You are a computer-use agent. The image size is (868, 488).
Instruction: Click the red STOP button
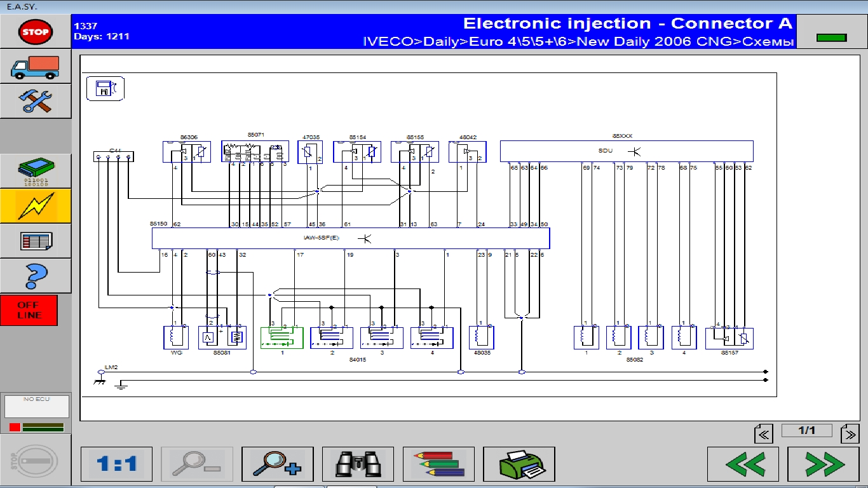tap(36, 31)
